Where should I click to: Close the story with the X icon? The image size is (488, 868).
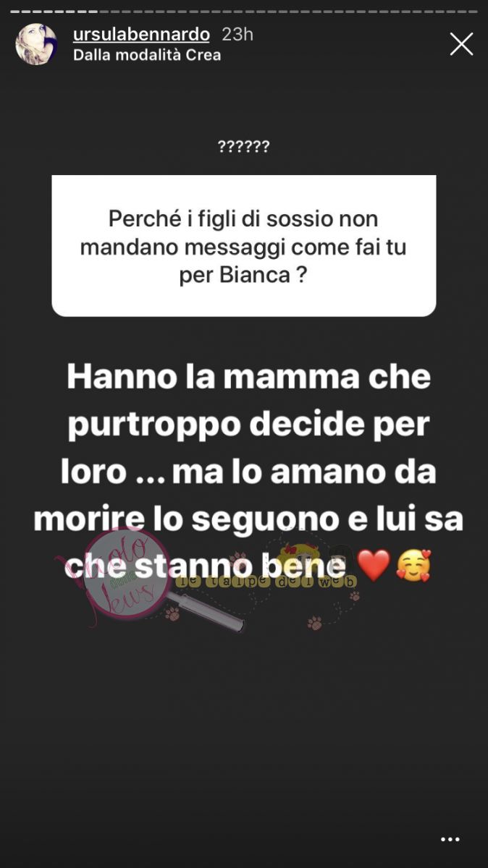[461, 44]
